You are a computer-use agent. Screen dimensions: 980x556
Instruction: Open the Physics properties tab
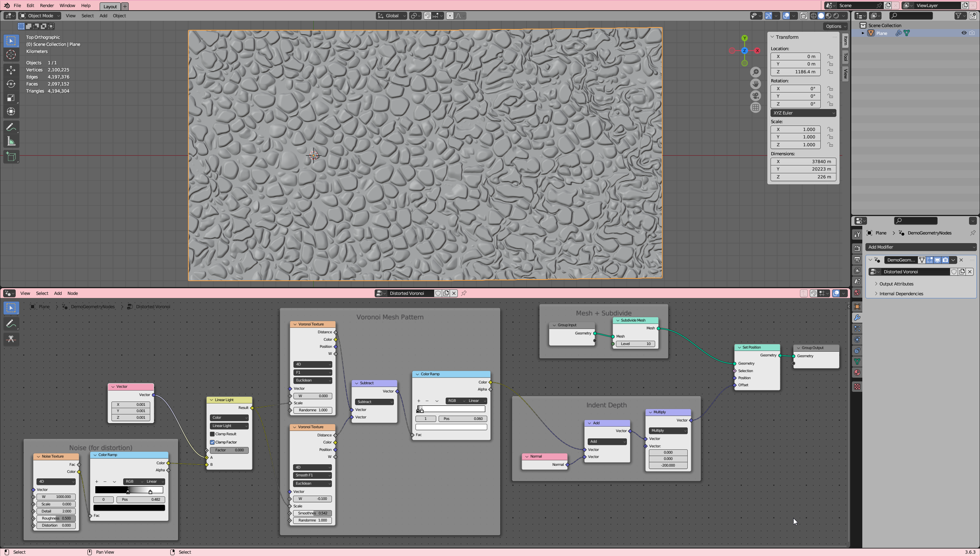point(857,340)
